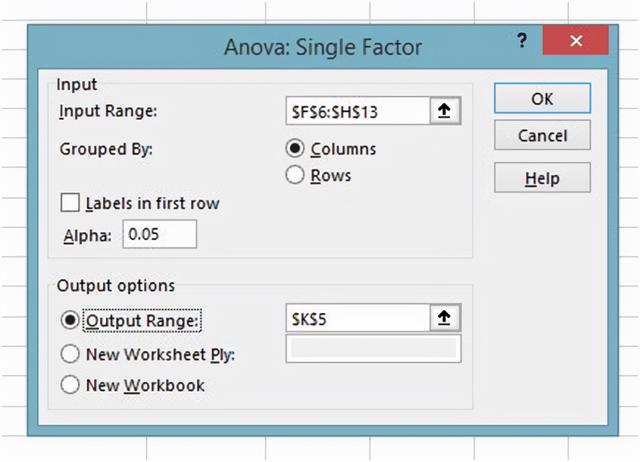640x462 pixels.
Task: Choose New Worksheet Ply output option
Action: (x=70, y=353)
